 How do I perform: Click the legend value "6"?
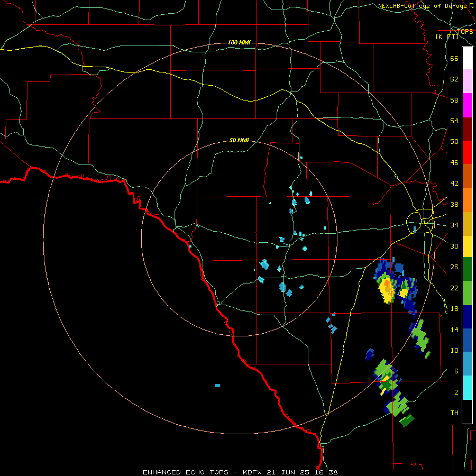456,371
